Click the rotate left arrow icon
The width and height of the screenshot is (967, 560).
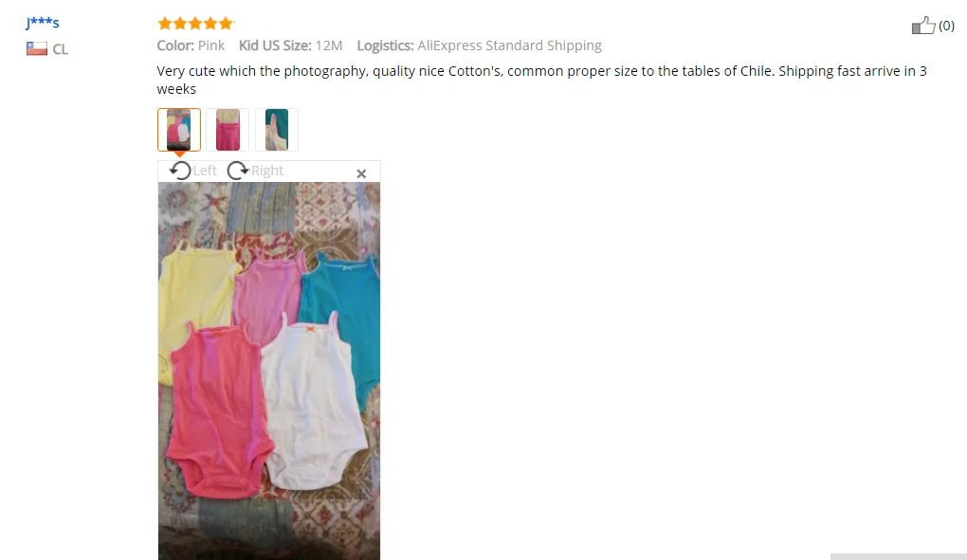click(180, 171)
